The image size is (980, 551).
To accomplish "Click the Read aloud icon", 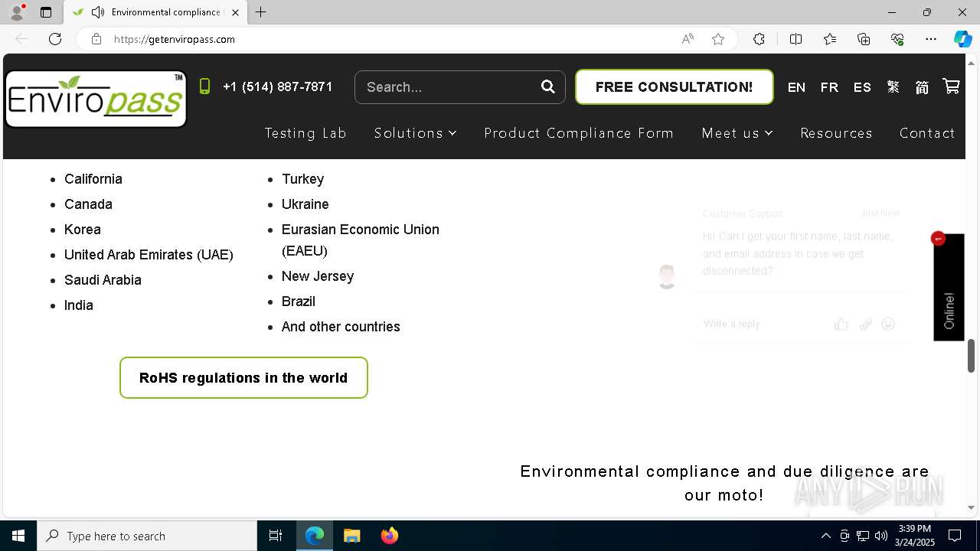I will point(688,39).
